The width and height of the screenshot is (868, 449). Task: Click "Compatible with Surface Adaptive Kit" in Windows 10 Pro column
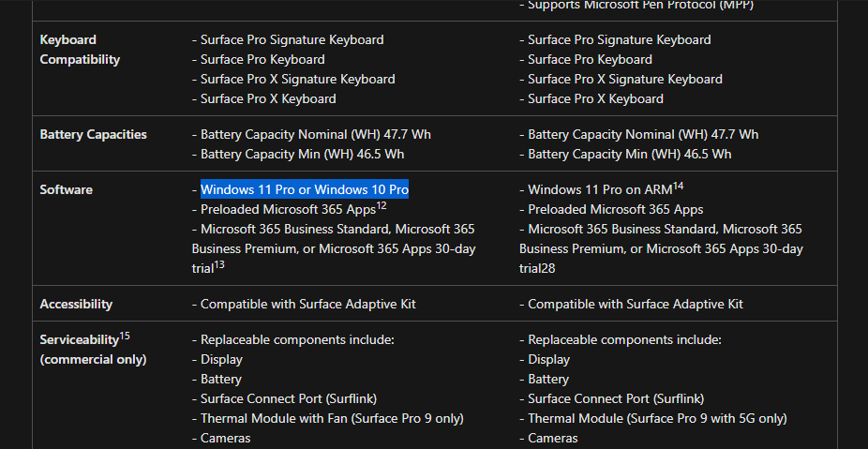click(x=307, y=304)
